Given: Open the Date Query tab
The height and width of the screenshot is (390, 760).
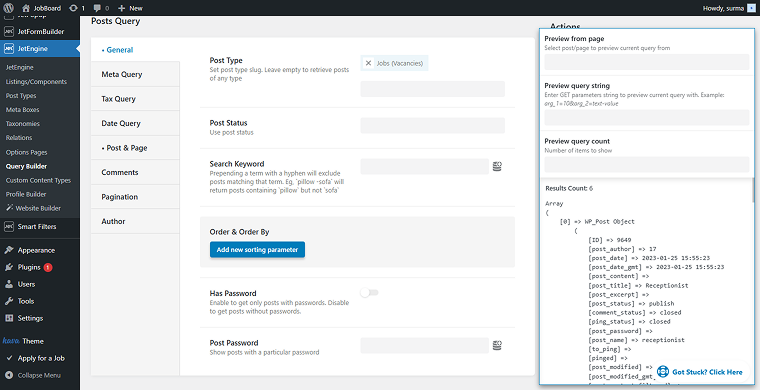Looking at the screenshot, I should click(135, 124).
